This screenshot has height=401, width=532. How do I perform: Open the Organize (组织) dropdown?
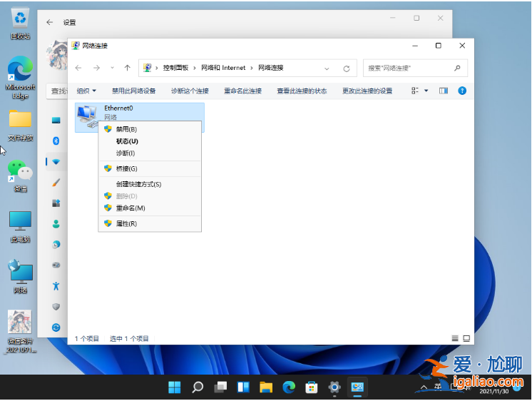point(86,91)
